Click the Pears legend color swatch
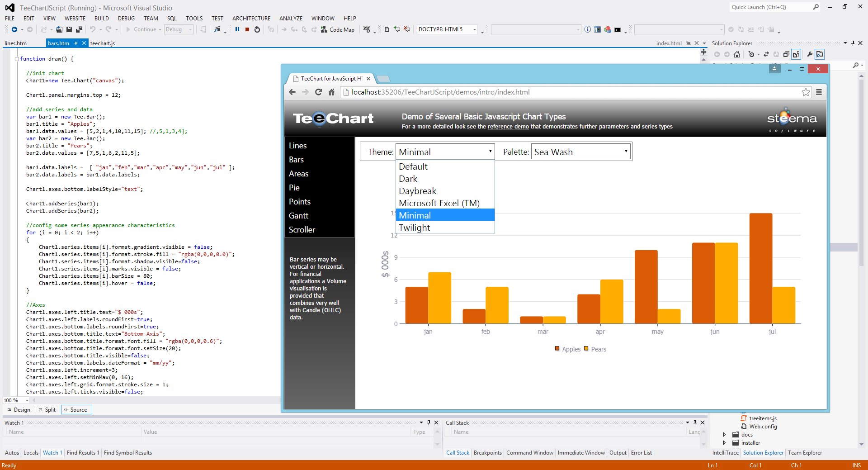The height and width of the screenshot is (470, 868). click(x=586, y=348)
